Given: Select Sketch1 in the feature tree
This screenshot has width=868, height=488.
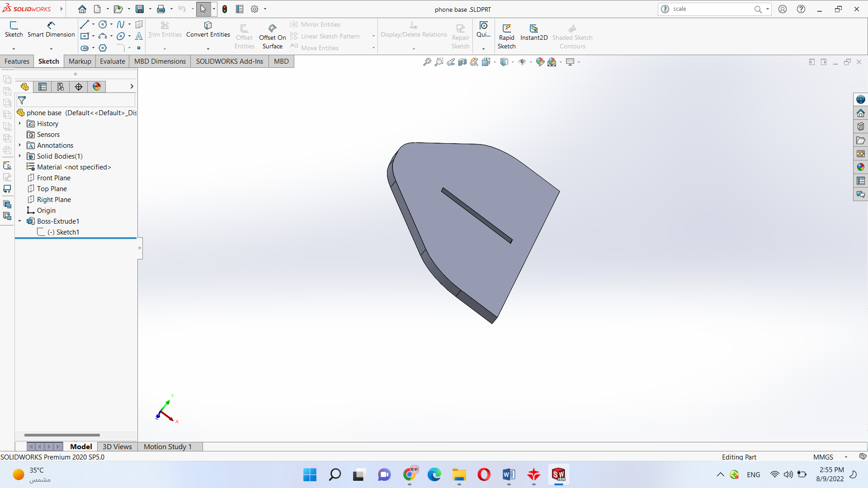Looking at the screenshot, I should 67,232.
